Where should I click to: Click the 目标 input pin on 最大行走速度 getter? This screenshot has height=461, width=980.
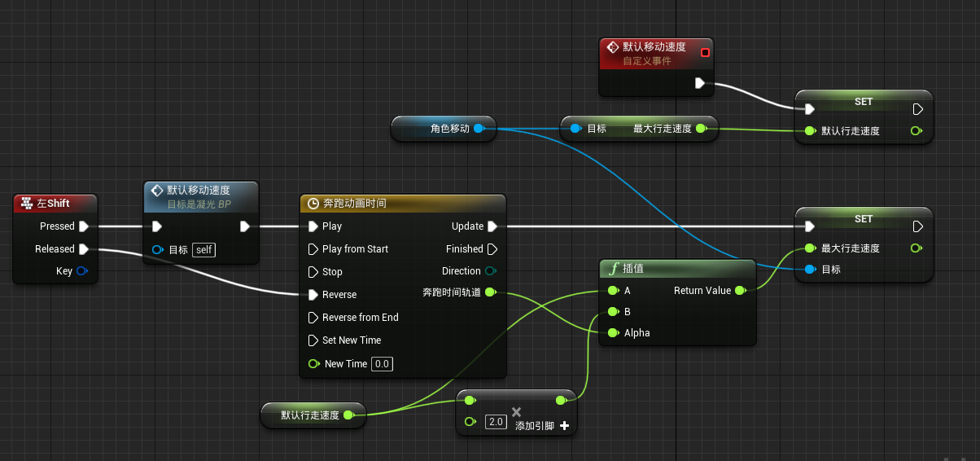575,128
